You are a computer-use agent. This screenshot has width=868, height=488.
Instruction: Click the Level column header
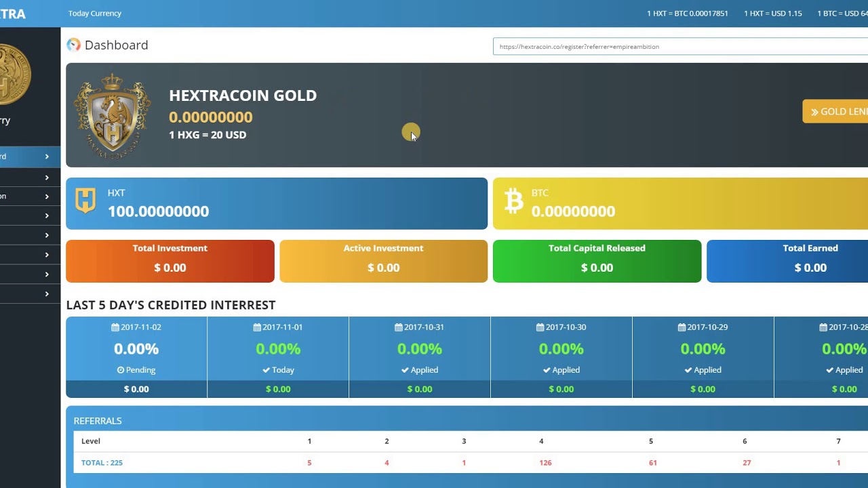[x=91, y=441]
